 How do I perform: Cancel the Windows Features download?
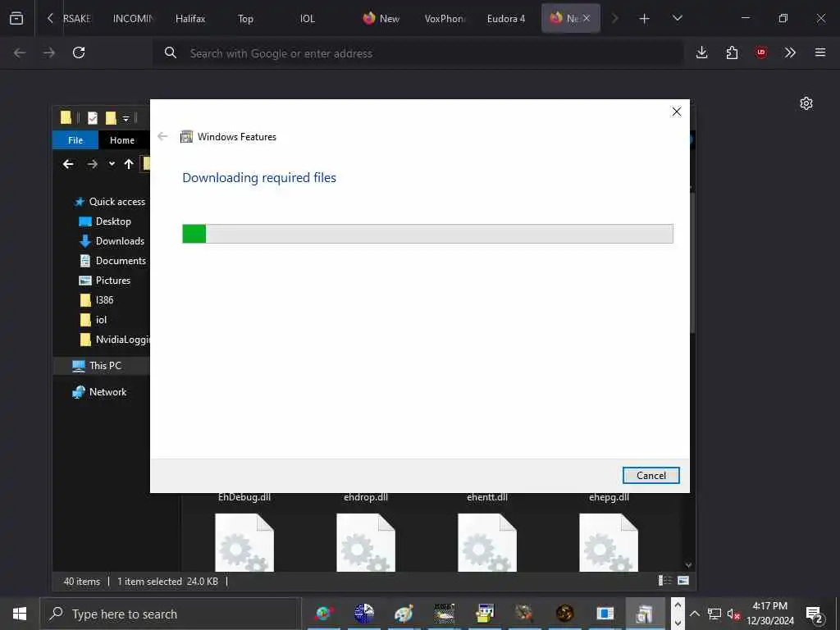point(651,475)
